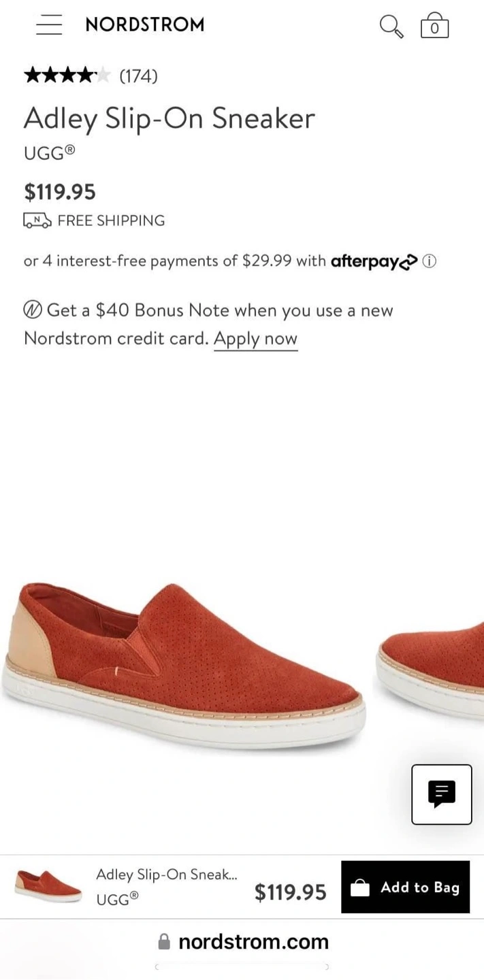The height and width of the screenshot is (980, 484).
Task: Tap the padlock icon beside nordstrom.com
Action: 163,942
